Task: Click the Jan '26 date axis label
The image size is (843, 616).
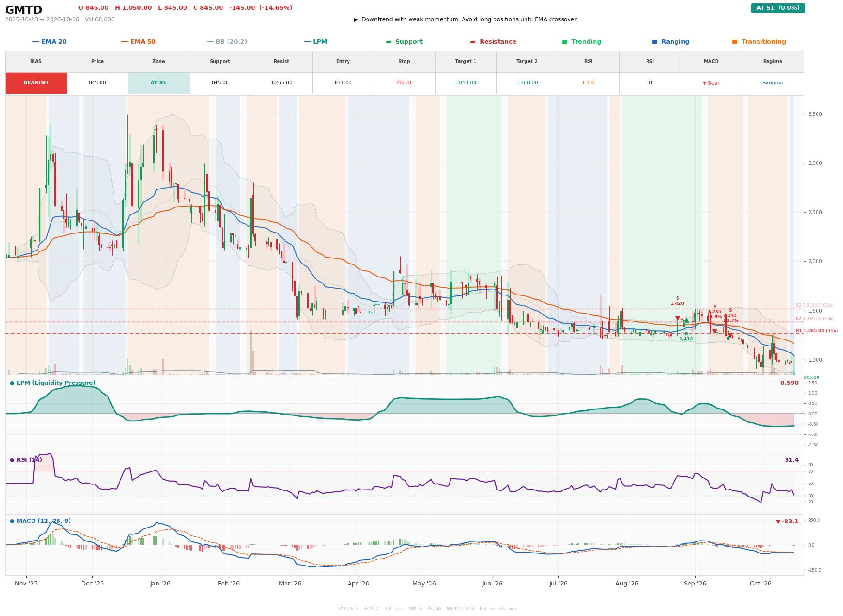Action: [x=160, y=584]
